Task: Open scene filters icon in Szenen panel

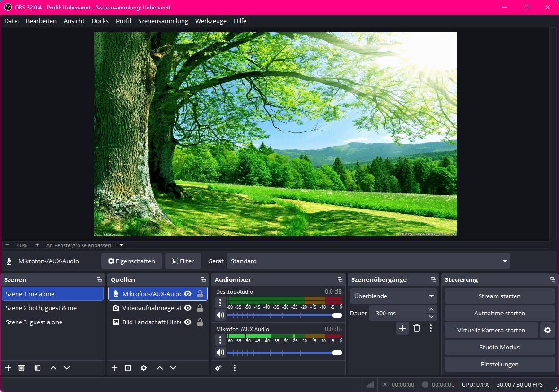Action: click(37, 368)
